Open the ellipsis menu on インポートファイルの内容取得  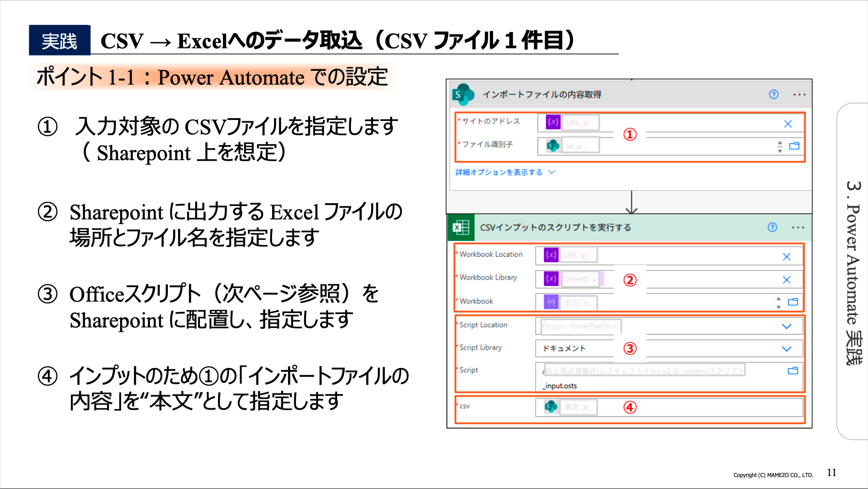[x=799, y=94]
